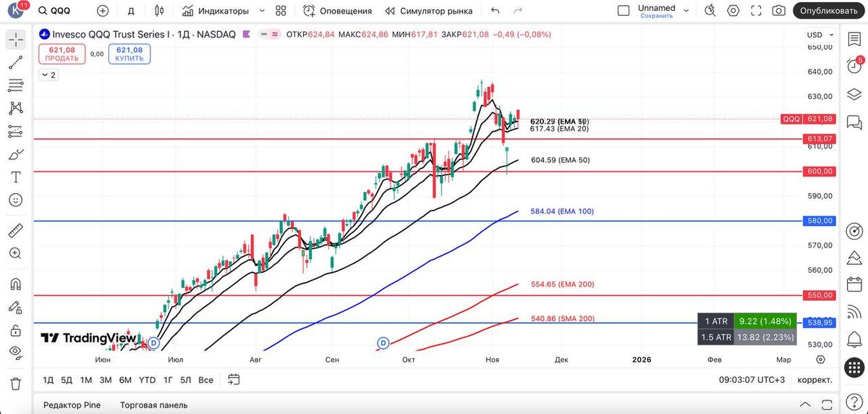
Task: Open the calendar panel icon
Action: coord(854,285)
